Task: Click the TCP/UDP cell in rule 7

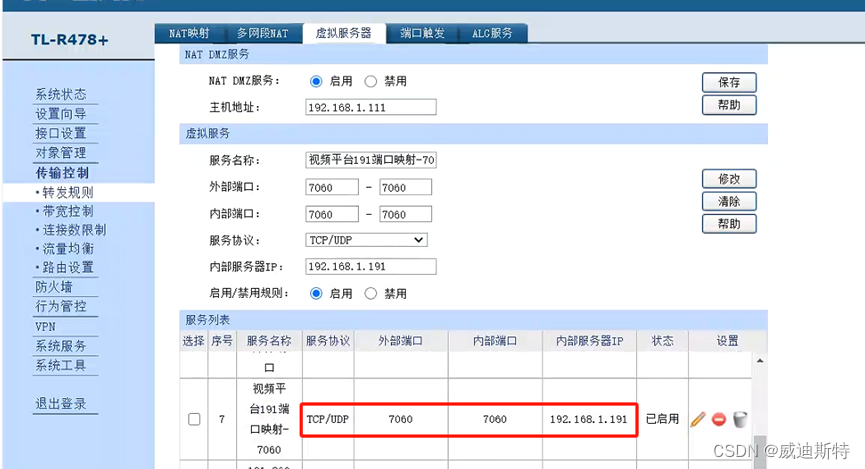Action: tap(328, 419)
